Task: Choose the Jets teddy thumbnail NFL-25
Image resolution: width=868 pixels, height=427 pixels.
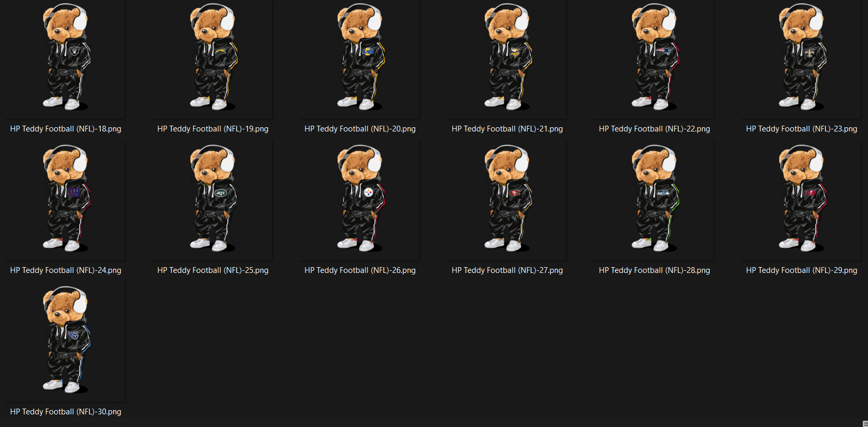Action: coord(213,199)
